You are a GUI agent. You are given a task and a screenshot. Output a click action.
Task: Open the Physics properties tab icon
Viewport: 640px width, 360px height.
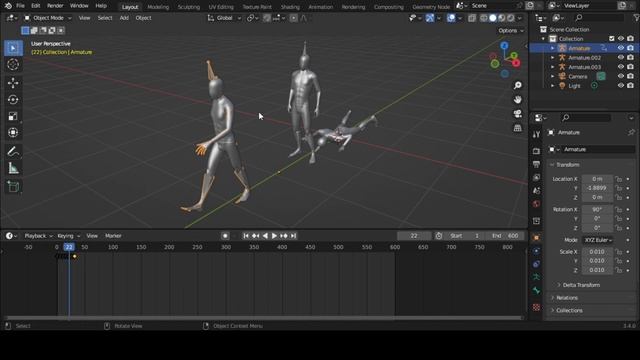click(x=536, y=251)
